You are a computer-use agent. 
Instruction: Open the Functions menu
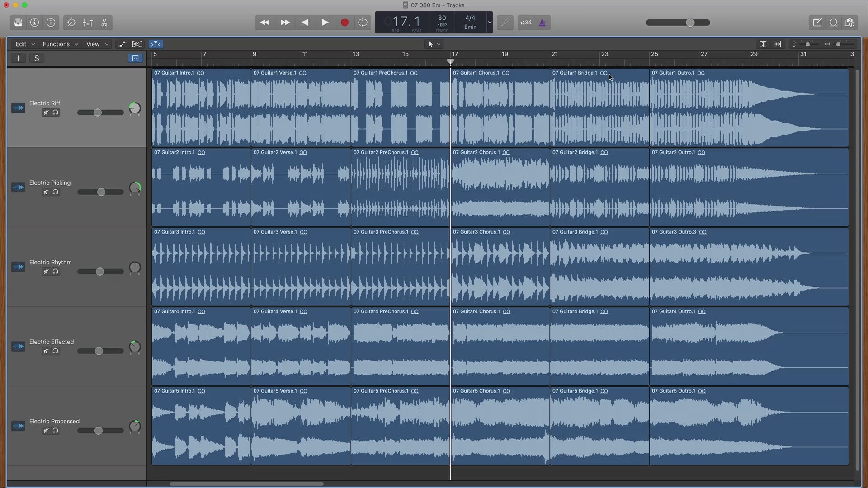pyautogui.click(x=60, y=44)
